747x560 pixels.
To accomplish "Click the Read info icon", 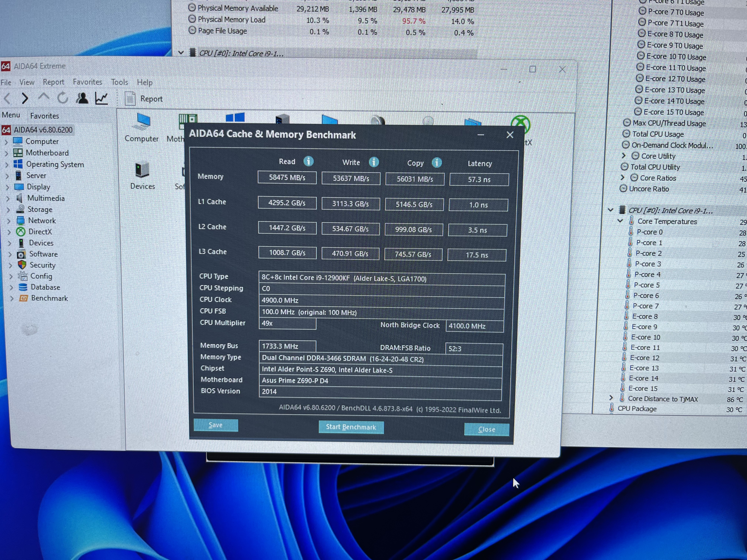I will pos(308,161).
